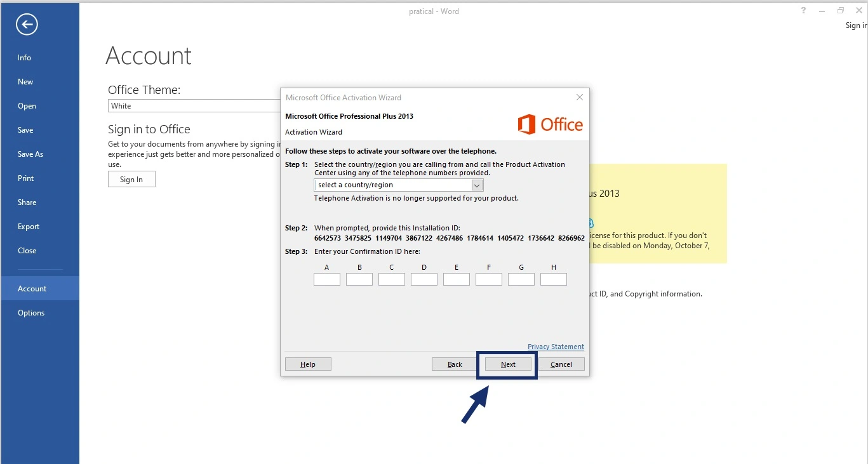Focus Confirmation ID field B
Screen dimensions: 868x464
pyautogui.click(x=359, y=279)
